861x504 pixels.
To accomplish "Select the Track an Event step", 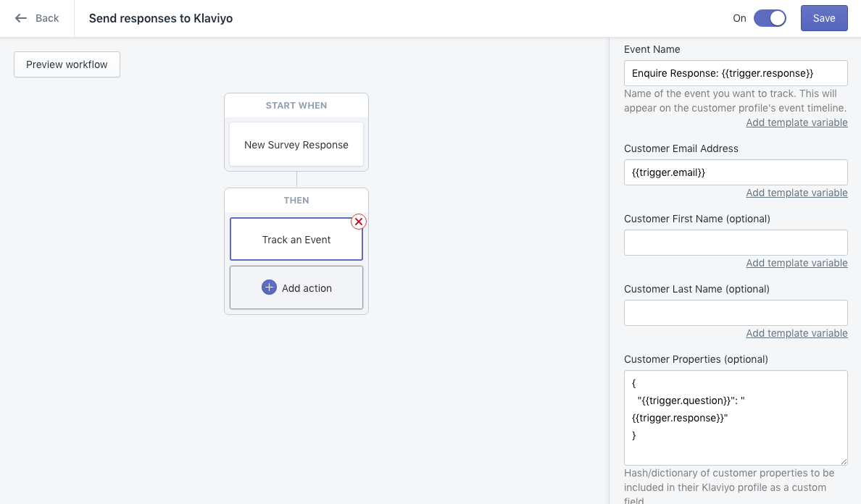I will (296, 240).
